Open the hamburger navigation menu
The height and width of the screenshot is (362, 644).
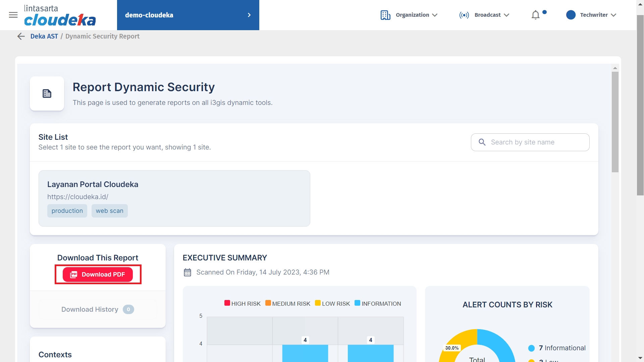13,15
